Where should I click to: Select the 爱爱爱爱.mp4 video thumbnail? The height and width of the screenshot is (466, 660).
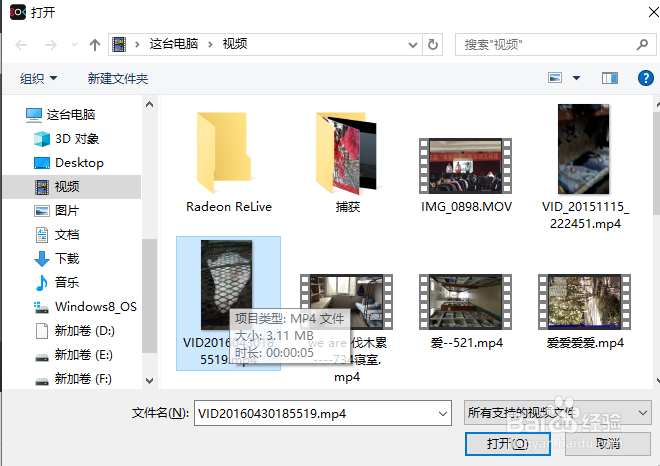584,301
